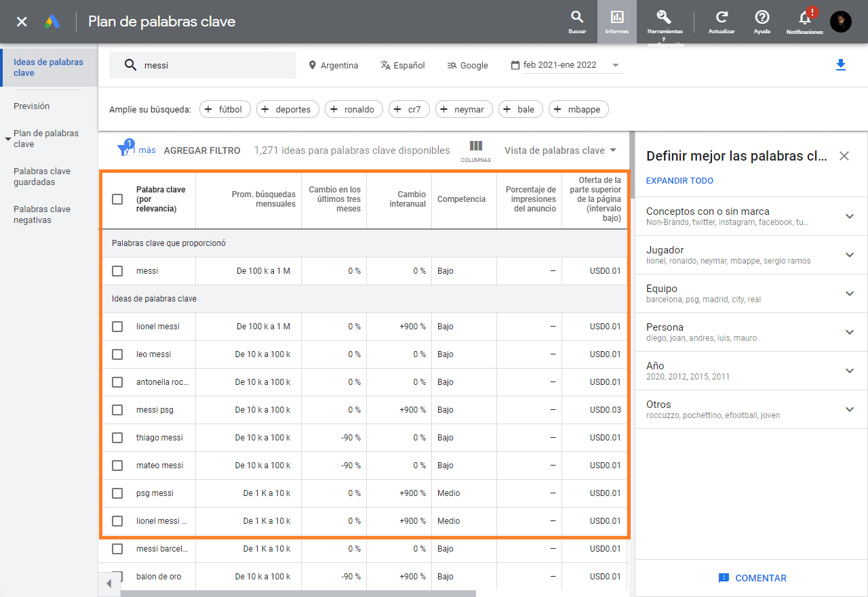Expand the Equipo concept group

click(x=850, y=293)
